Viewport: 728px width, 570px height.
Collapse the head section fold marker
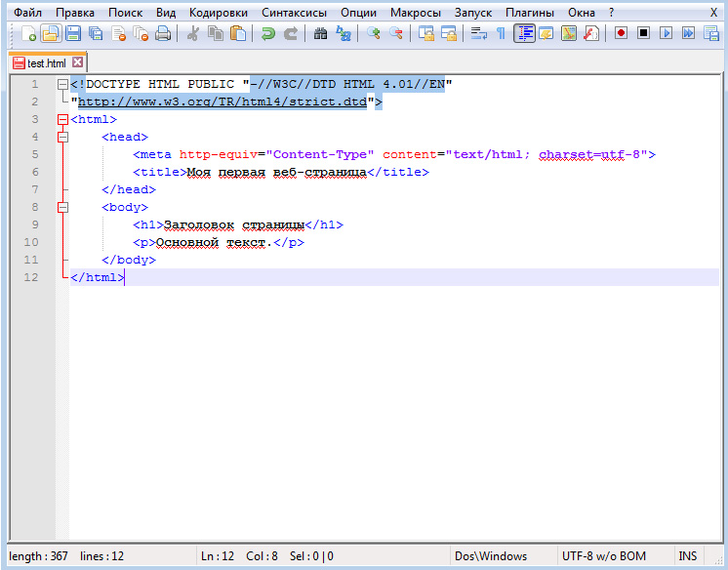coord(63,137)
